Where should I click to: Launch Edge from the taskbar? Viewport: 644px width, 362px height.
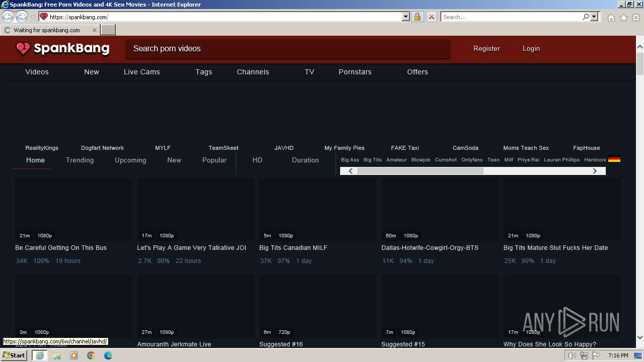[108, 355]
